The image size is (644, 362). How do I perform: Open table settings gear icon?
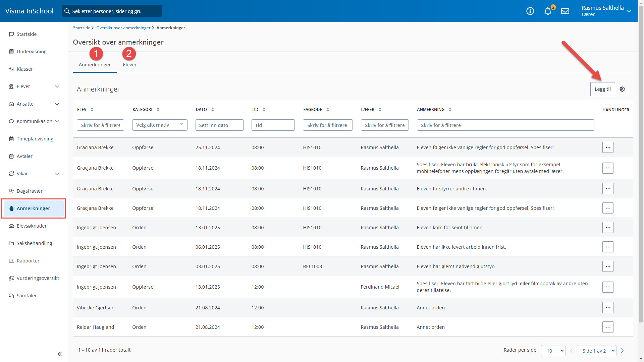[x=622, y=89]
